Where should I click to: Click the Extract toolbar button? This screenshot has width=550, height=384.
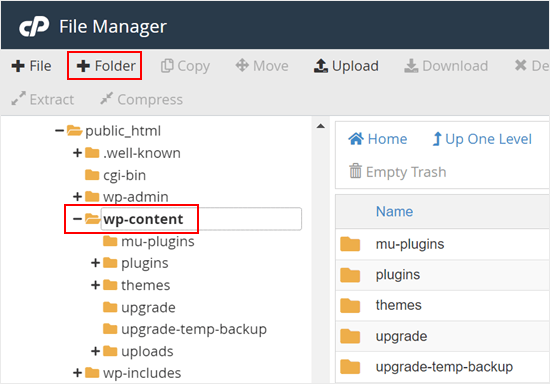42,100
